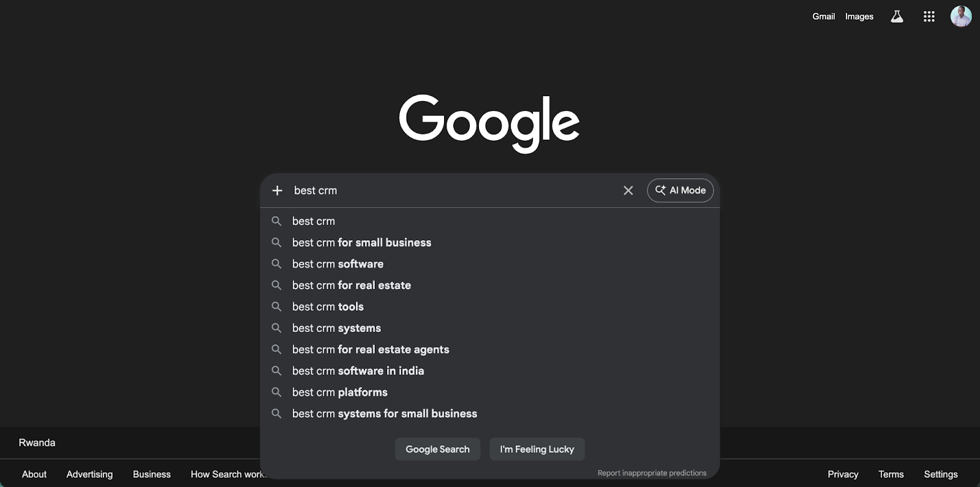Click the magnifier icon beside 'best crm software'
The height and width of the screenshot is (487, 980).
click(276, 263)
